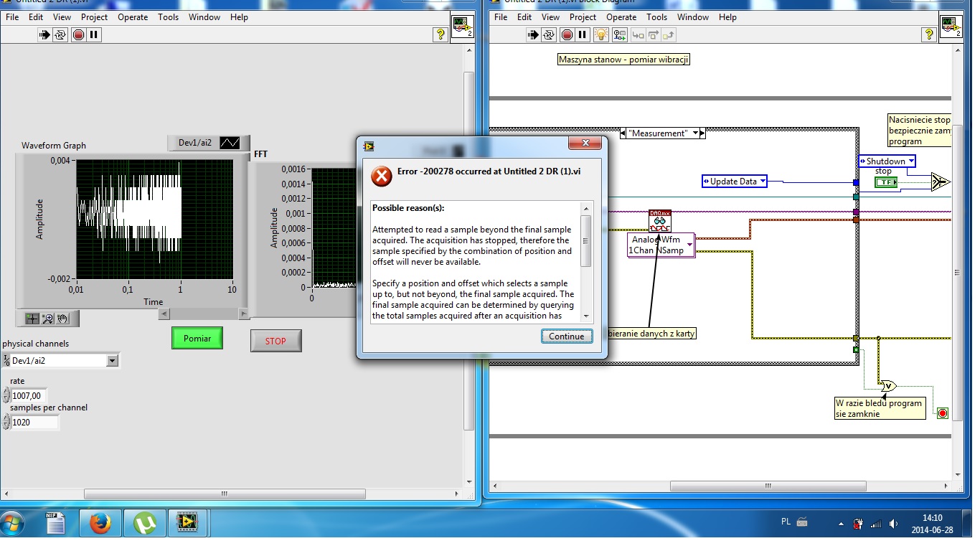Image resolution: width=980 pixels, height=551 pixels.
Task: Click the Run arrow in the front panel toolbar
Action: coord(45,34)
